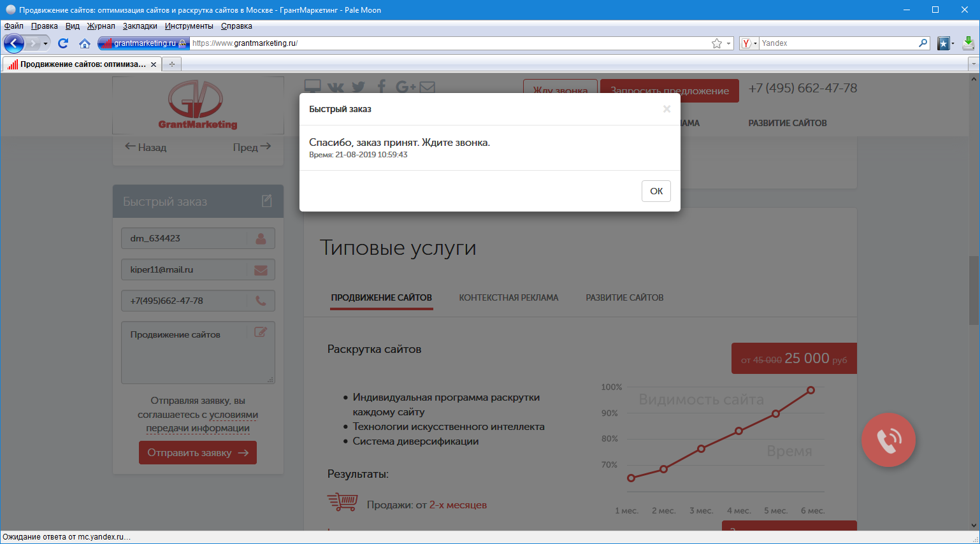The height and width of the screenshot is (544, 980).
Task: Open the Справка menu
Action: point(236,26)
